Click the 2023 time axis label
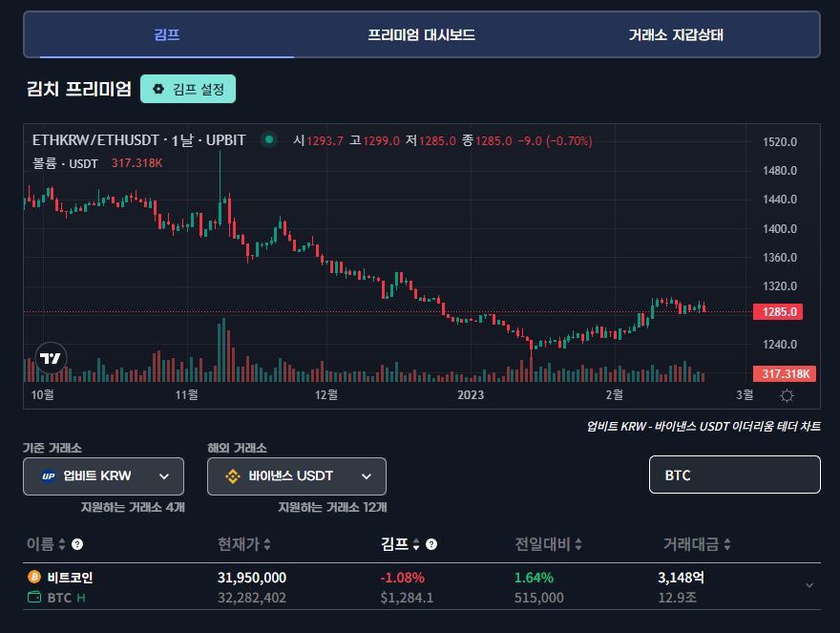This screenshot has height=633, width=840. (x=471, y=395)
